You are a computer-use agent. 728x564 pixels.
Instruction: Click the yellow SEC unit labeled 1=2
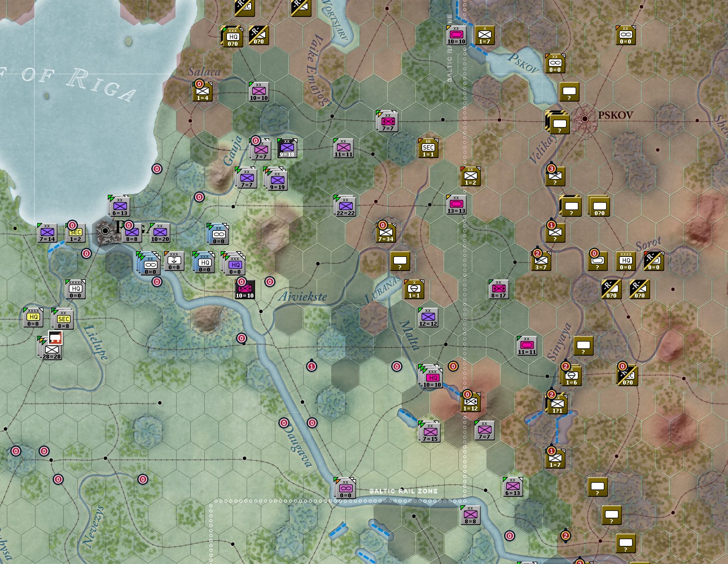(76, 233)
